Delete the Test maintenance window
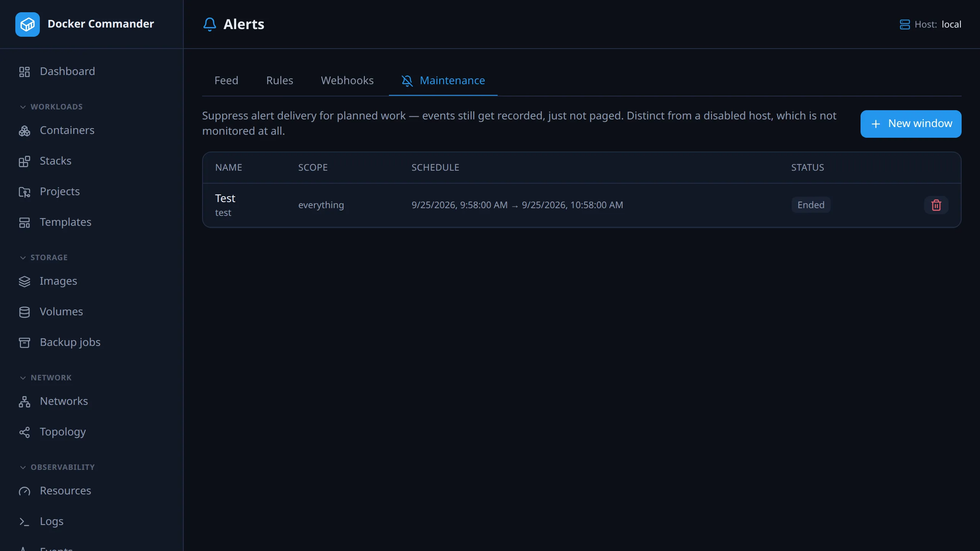980x551 pixels. (936, 205)
